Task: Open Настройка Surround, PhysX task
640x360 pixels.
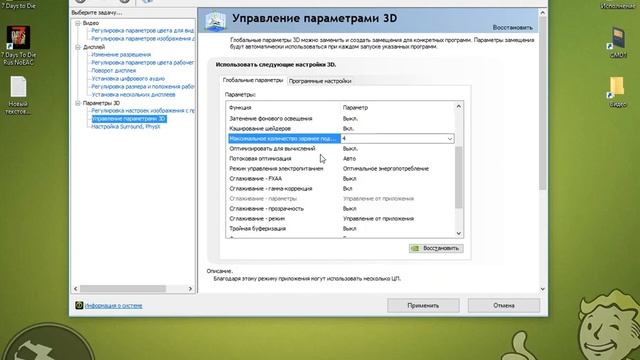Action: [x=125, y=127]
